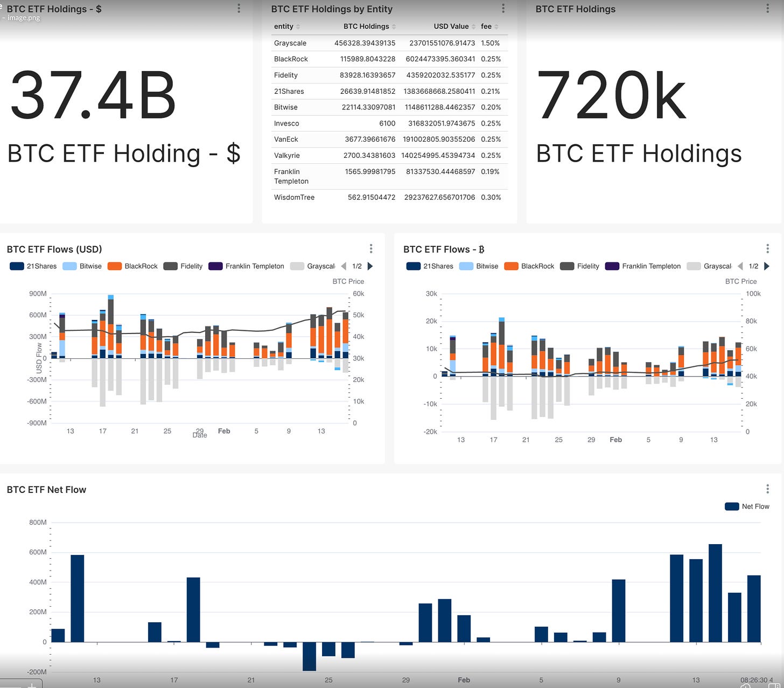Toggle 21Shares series in Flows (USD) legend
This screenshot has width=784, height=688.
coord(33,266)
